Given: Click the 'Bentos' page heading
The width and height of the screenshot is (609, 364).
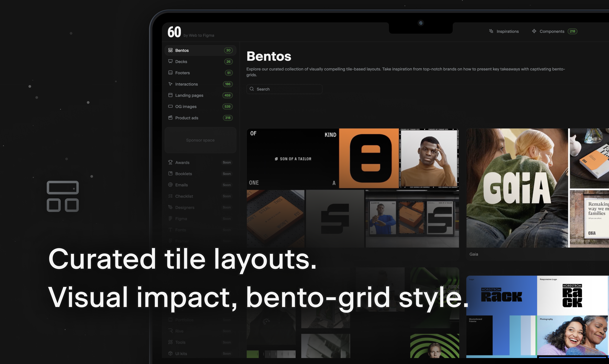Looking at the screenshot, I should point(269,56).
